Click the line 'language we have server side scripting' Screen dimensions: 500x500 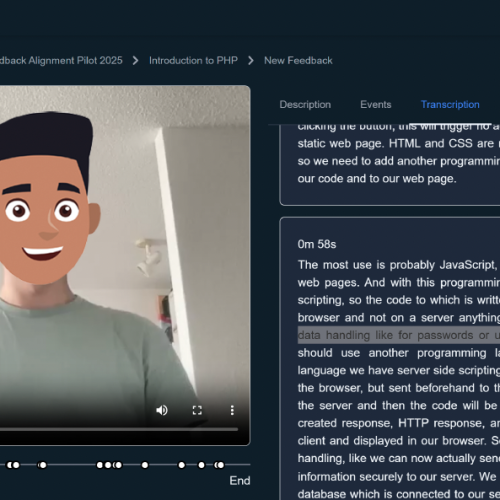pyautogui.click(x=399, y=371)
